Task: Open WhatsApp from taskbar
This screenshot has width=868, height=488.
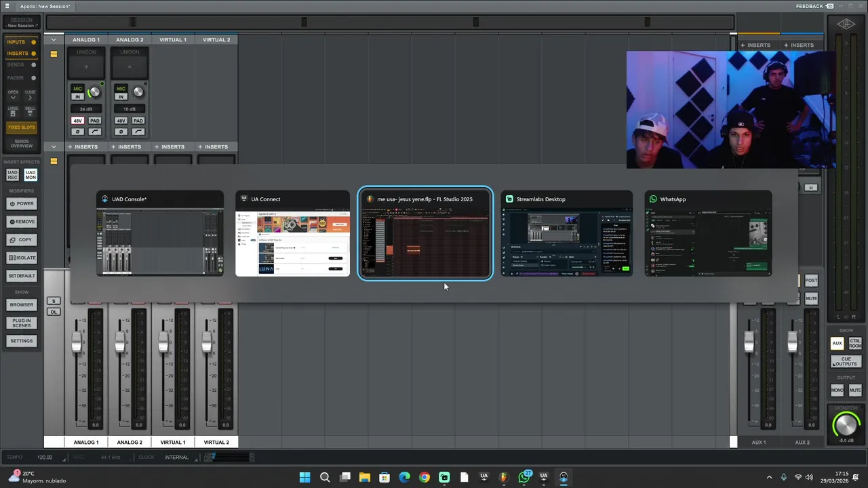Action: [524, 477]
